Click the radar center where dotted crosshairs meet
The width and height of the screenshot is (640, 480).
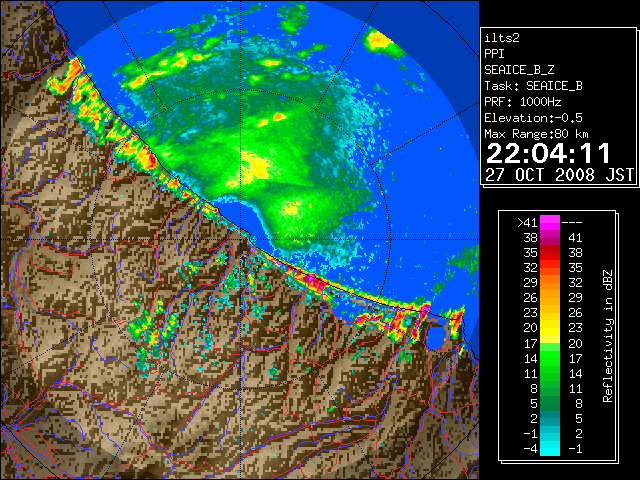(x=240, y=239)
